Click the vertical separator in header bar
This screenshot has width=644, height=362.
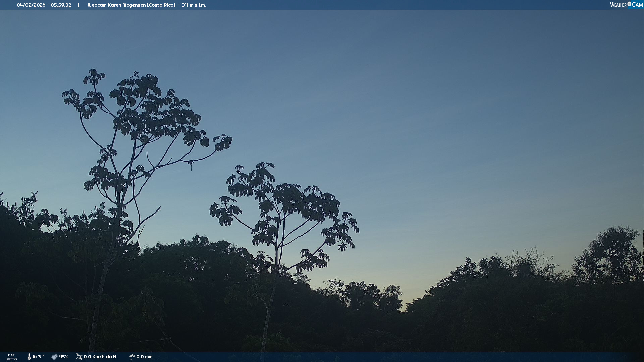(79, 5)
